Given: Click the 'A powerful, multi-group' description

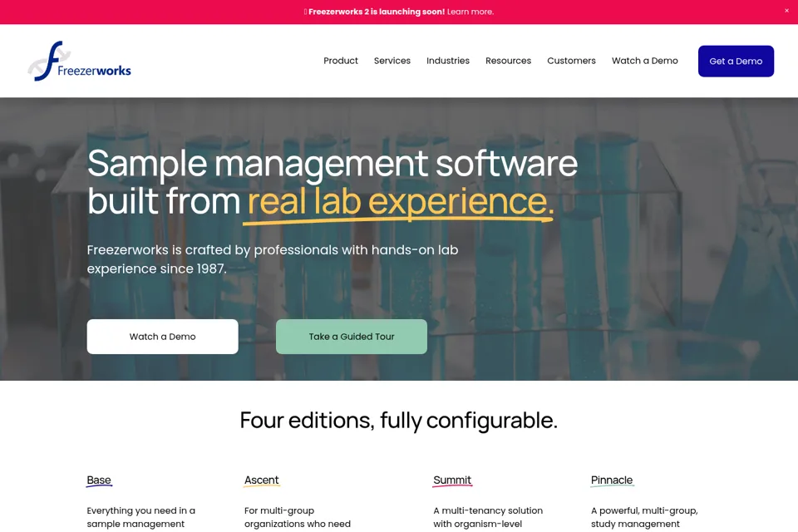Looking at the screenshot, I should click(x=644, y=517).
